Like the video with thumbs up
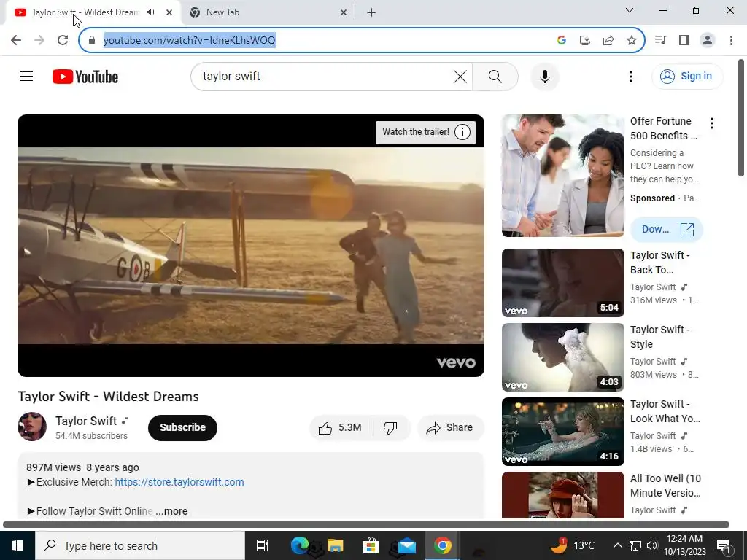 pyautogui.click(x=340, y=427)
